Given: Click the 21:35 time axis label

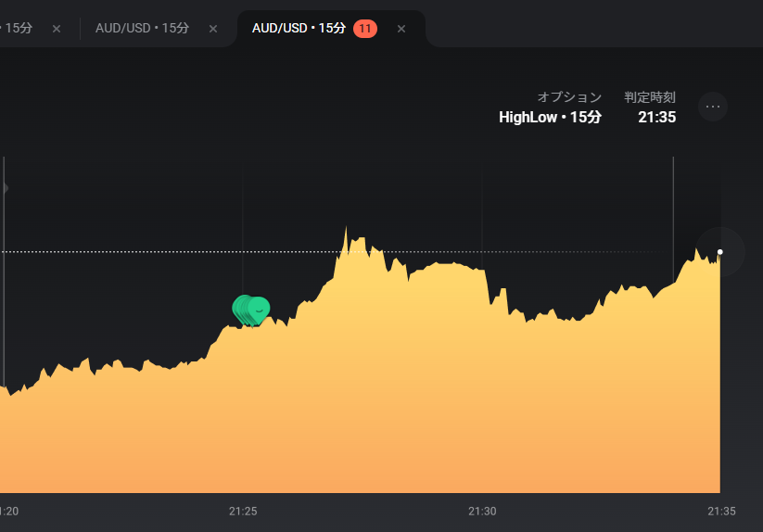Looking at the screenshot, I should click(x=721, y=511).
